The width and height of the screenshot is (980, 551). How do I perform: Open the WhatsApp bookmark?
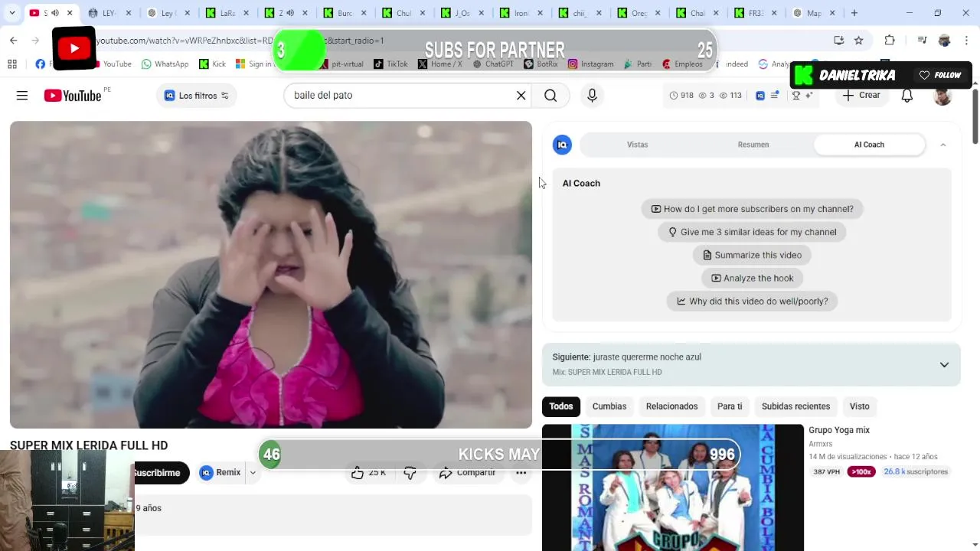point(165,64)
